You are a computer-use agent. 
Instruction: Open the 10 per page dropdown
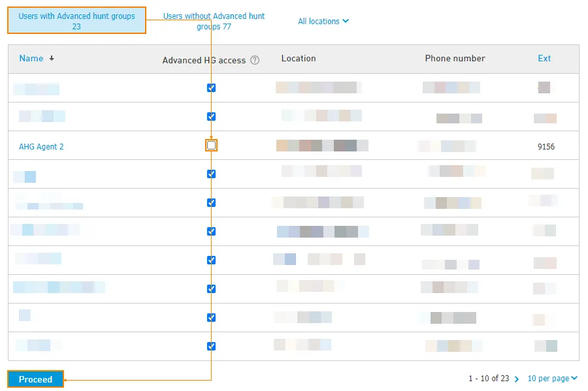pos(552,379)
